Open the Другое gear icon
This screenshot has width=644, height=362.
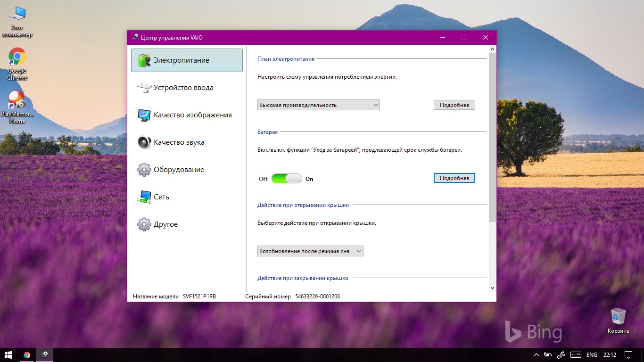(144, 224)
